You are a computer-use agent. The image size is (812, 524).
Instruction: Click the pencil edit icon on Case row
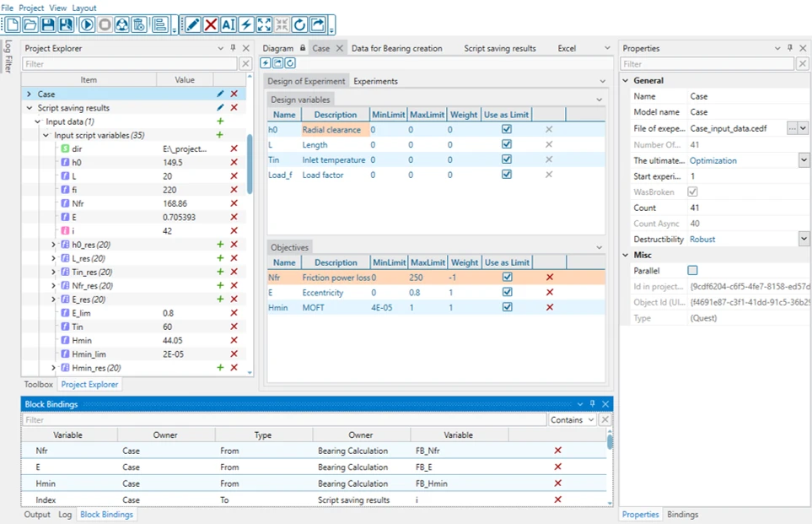[x=220, y=94]
